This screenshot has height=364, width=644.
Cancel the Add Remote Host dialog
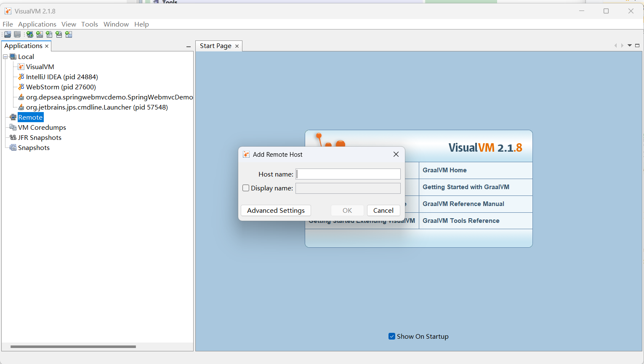383,210
